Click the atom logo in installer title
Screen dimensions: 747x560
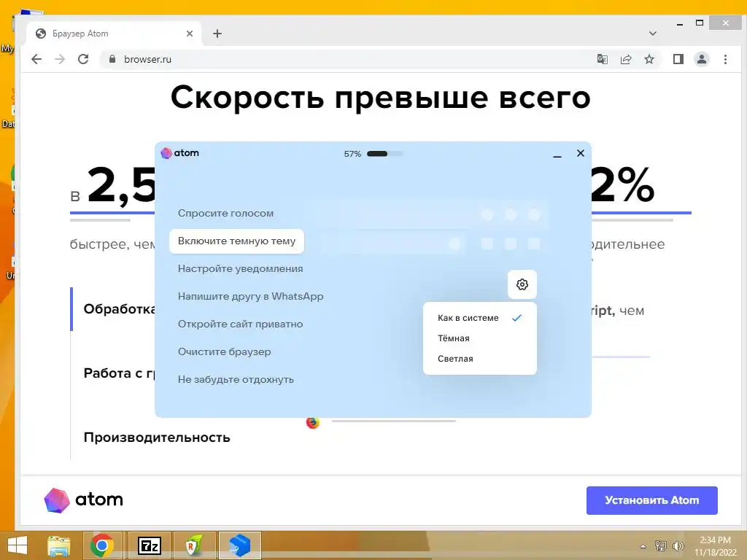click(x=180, y=153)
